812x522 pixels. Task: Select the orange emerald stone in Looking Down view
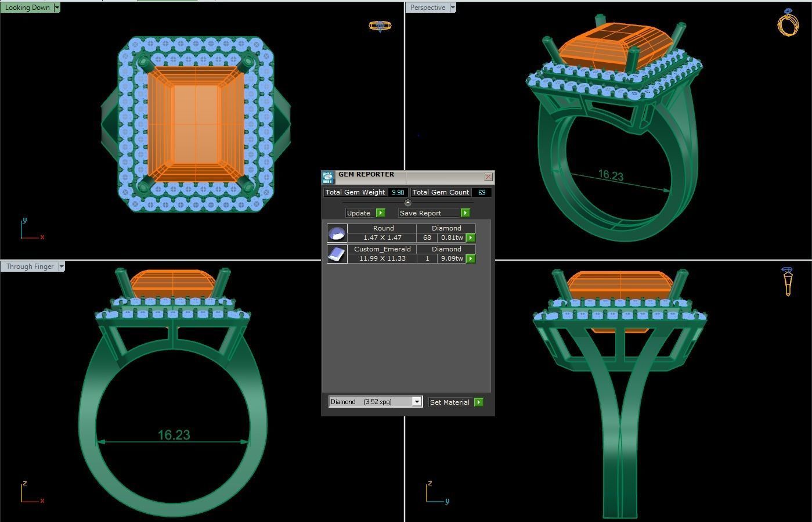[x=196, y=123]
